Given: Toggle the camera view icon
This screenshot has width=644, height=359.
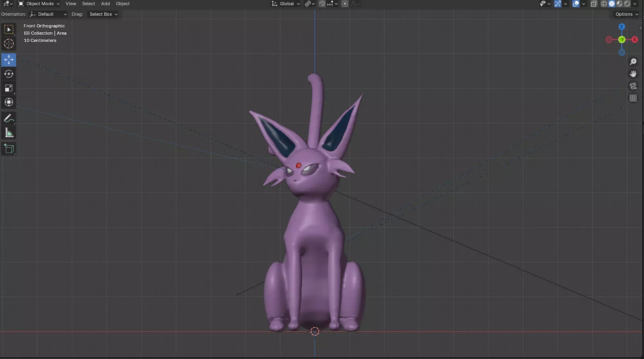Looking at the screenshot, I should [x=633, y=86].
